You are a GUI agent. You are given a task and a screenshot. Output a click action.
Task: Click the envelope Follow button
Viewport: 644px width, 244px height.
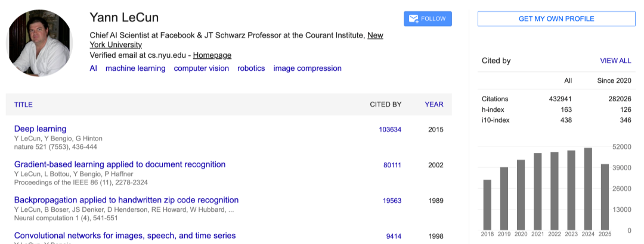(x=428, y=19)
